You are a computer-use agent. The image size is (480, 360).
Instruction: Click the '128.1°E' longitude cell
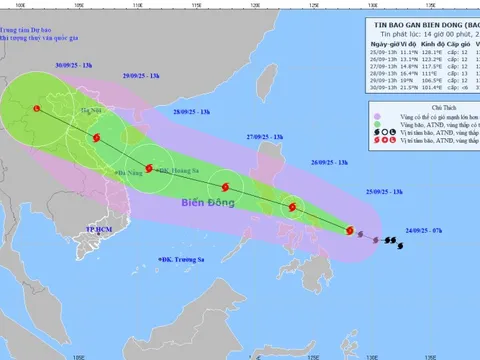432,52
